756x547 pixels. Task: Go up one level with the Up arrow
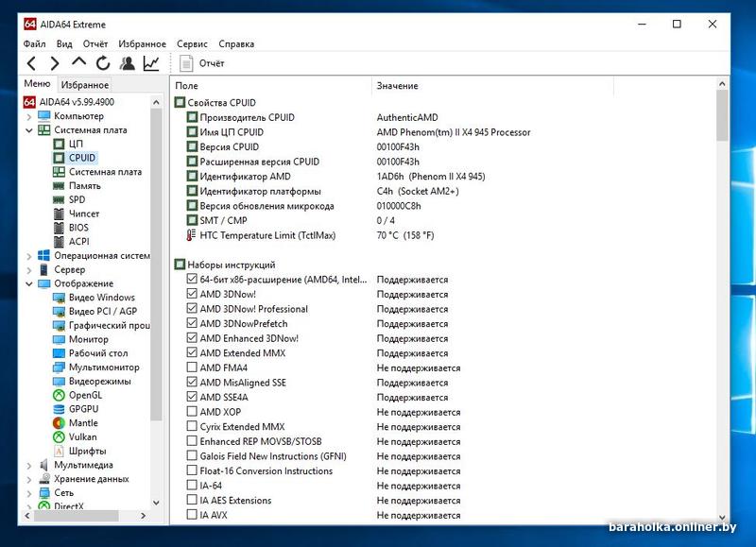[x=78, y=61]
